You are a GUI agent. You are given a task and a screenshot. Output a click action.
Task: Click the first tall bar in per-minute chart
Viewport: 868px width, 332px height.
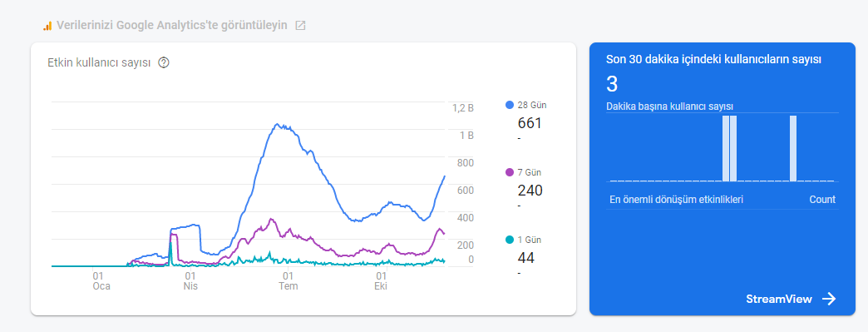click(x=726, y=149)
